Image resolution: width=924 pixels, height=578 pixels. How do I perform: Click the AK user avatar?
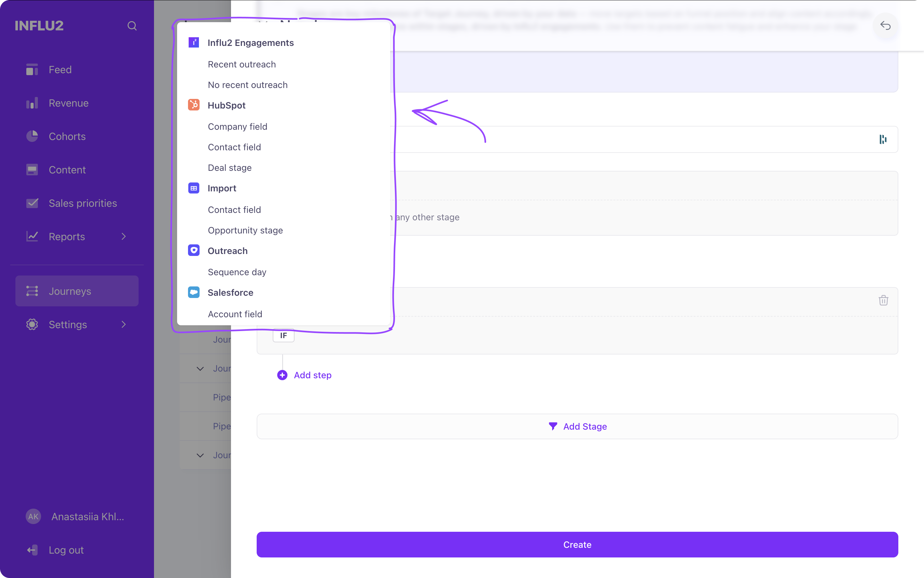coord(33,516)
